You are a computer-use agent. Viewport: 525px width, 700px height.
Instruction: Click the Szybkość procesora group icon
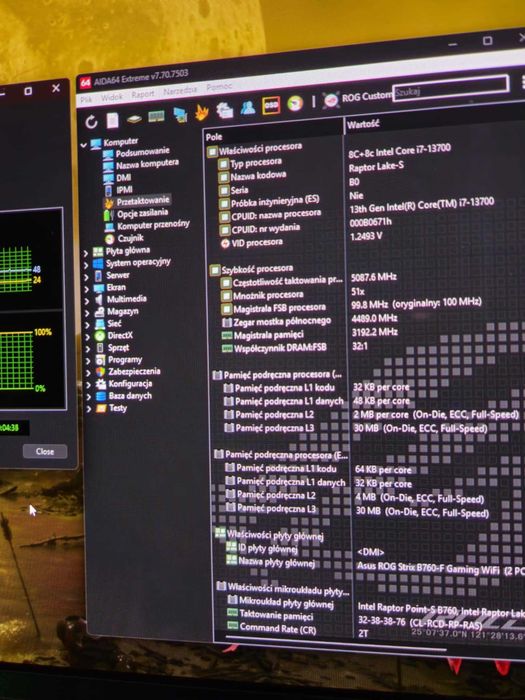pos(215,270)
